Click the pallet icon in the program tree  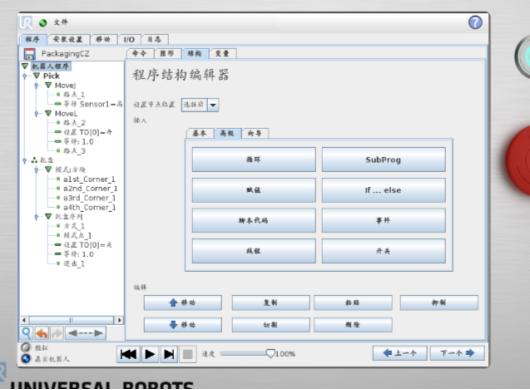[x=34, y=160]
